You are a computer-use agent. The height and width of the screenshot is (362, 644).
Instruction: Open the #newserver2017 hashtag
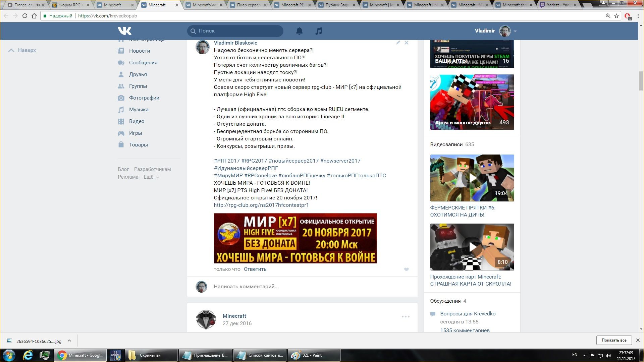pos(340,161)
